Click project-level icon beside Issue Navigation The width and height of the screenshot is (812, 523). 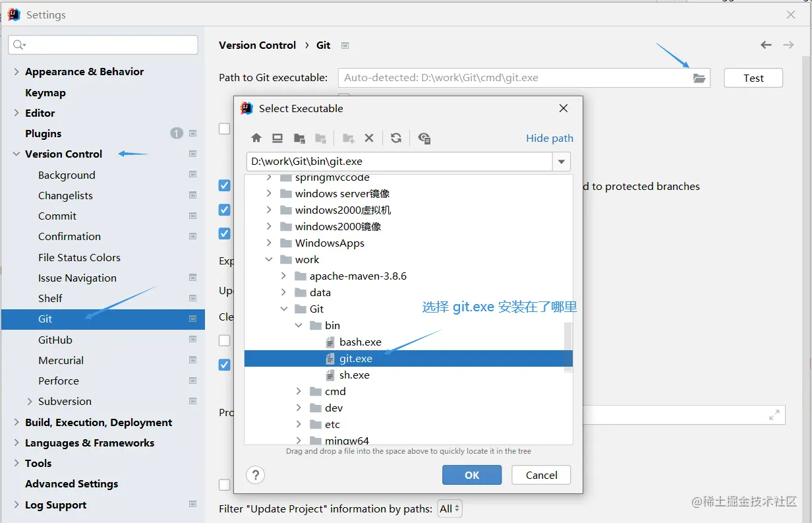pos(192,278)
